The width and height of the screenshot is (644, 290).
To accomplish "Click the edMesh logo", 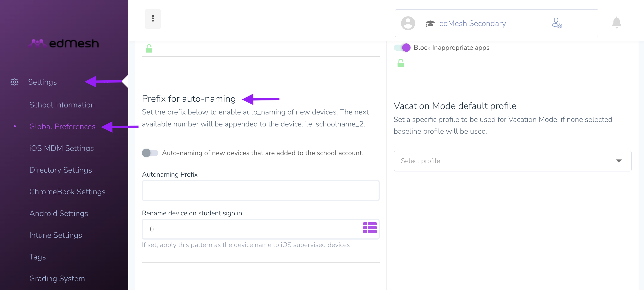I will pos(64,43).
